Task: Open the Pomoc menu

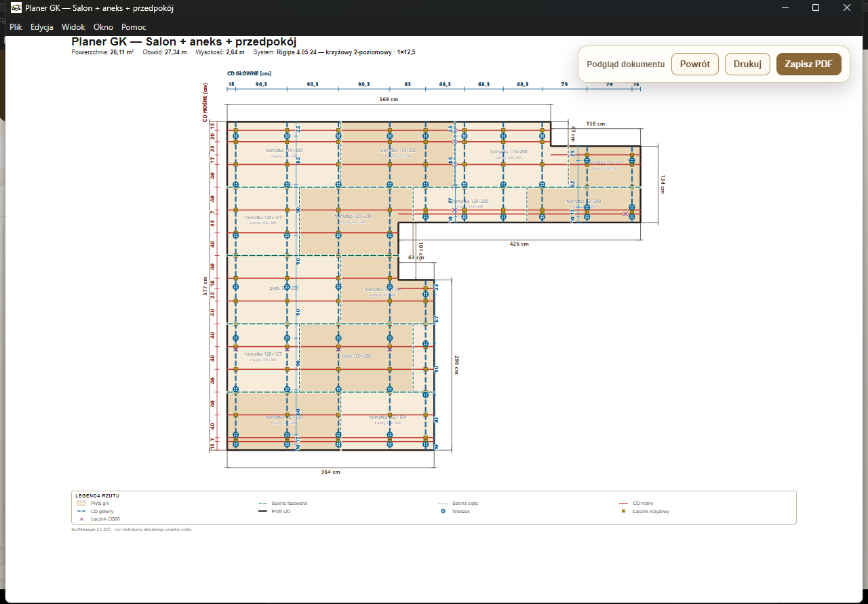Action: [134, 27]
